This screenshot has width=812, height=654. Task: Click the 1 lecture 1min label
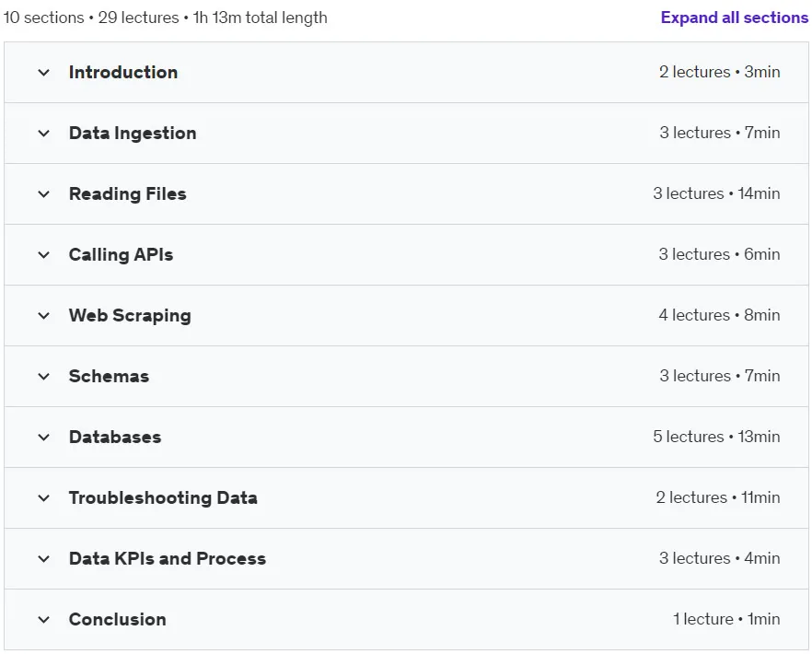coord(726,619)
